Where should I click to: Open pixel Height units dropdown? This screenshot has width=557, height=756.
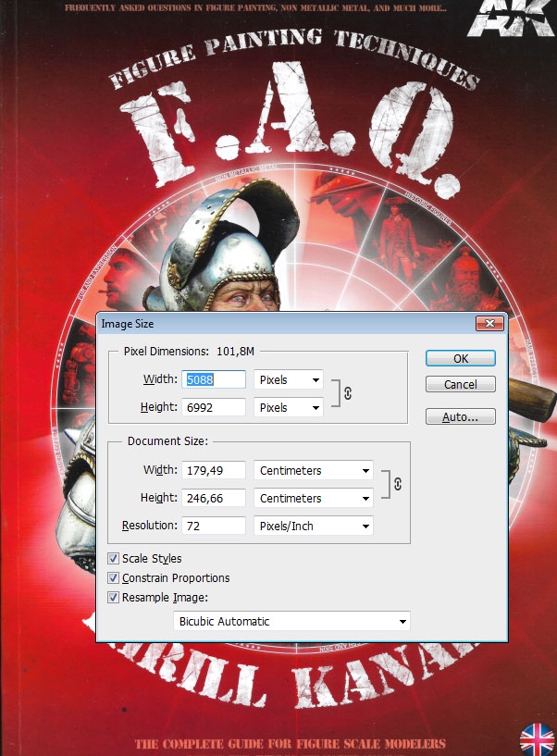coord(289,407)
